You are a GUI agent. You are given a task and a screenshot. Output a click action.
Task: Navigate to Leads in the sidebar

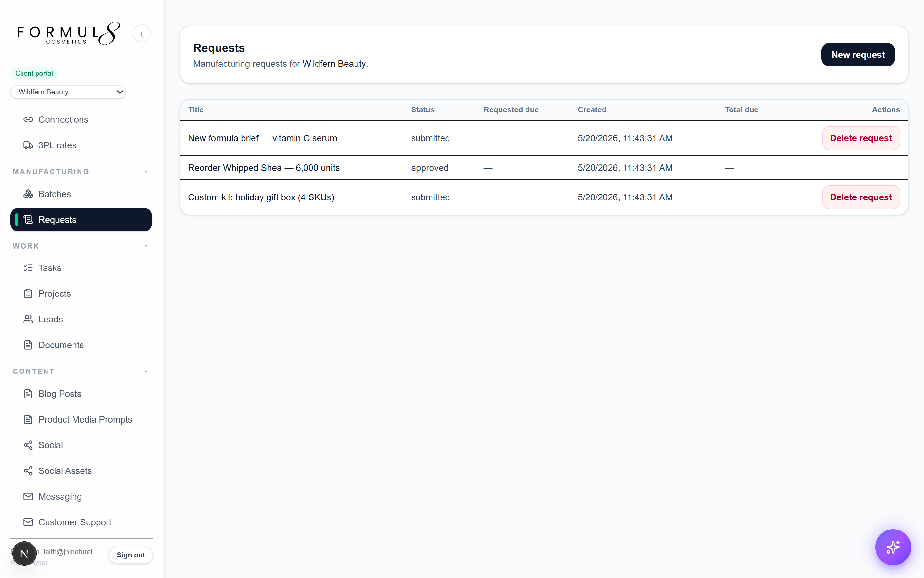click(x=81, y=319)
